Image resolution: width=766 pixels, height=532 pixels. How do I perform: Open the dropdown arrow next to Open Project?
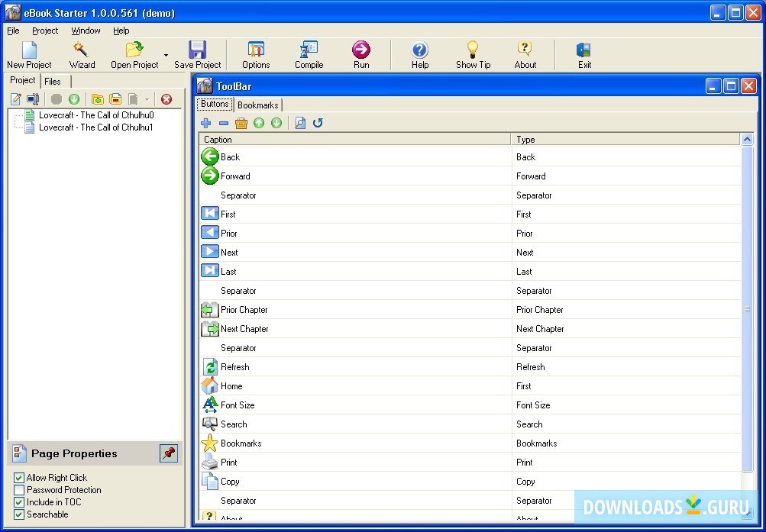click(164, 53)
